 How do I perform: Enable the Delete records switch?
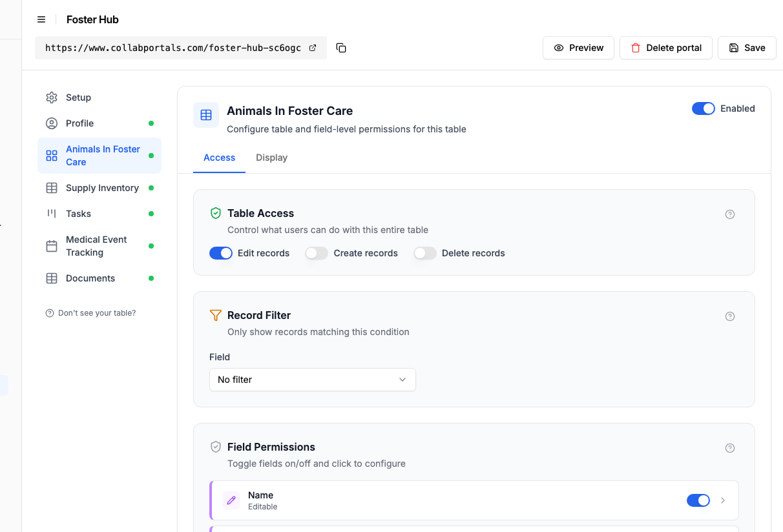click(425, 253)
